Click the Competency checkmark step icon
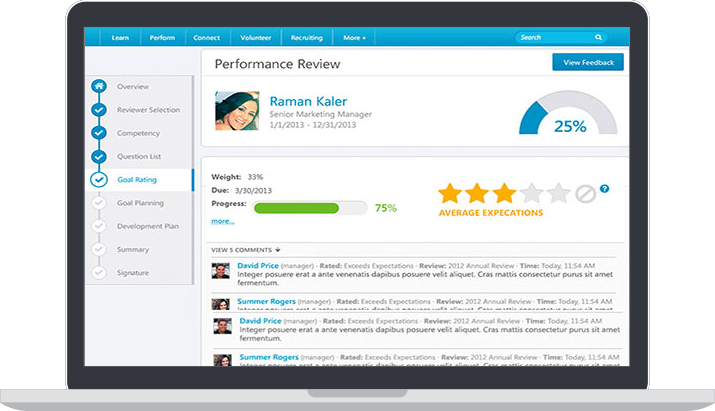Screen dimensions: 715x411 click(98, 133)
